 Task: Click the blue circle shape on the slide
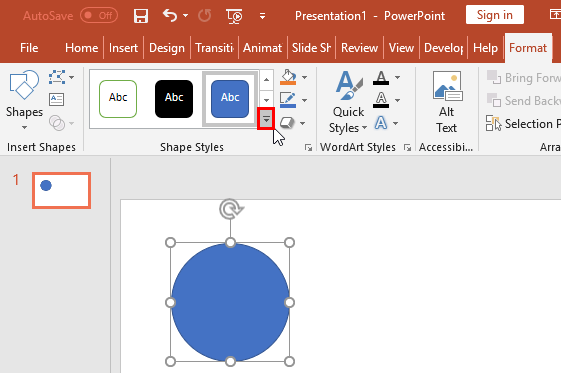coord(230,302)
